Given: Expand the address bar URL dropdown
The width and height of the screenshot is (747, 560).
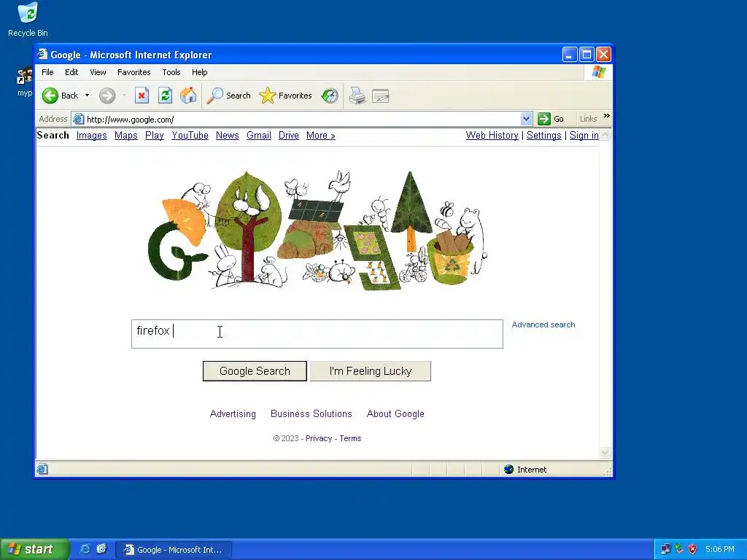Looking at the screenshot, I should click(526, 119).
